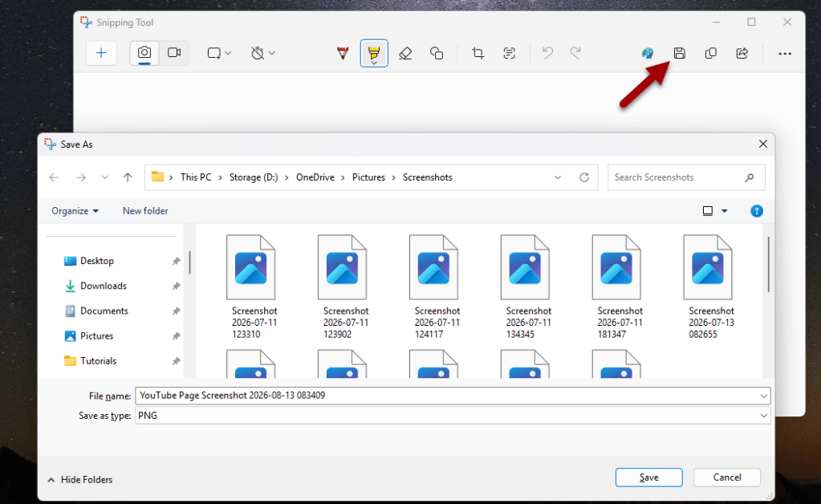This screenshot has height=504, width=821.
Task: Select file Screenshot 2026-07-11 124117
Action: 434,287
